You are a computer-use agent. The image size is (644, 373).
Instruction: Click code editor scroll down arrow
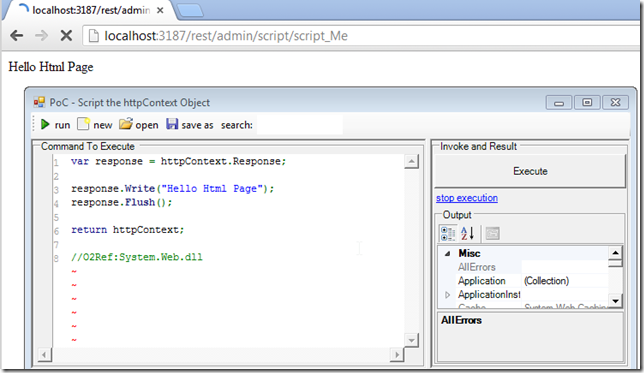[x=411, y=340]
